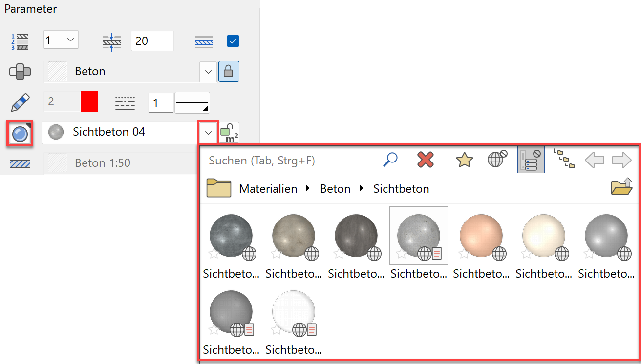Click the red pen color swatch
Image resolution: width=641 pixels, height=364 pixels.
tap(90, 101)
